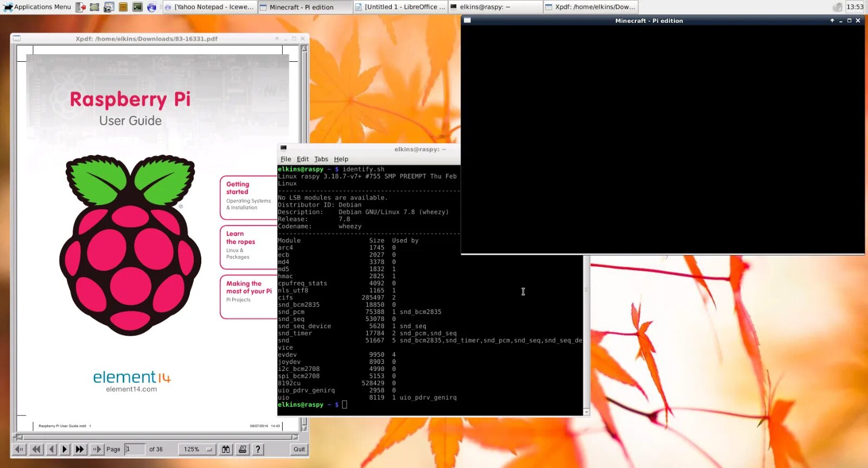Viewport: 868px width, 468px height.
Task: Click the Xpdf print icon
Action: 242,449
